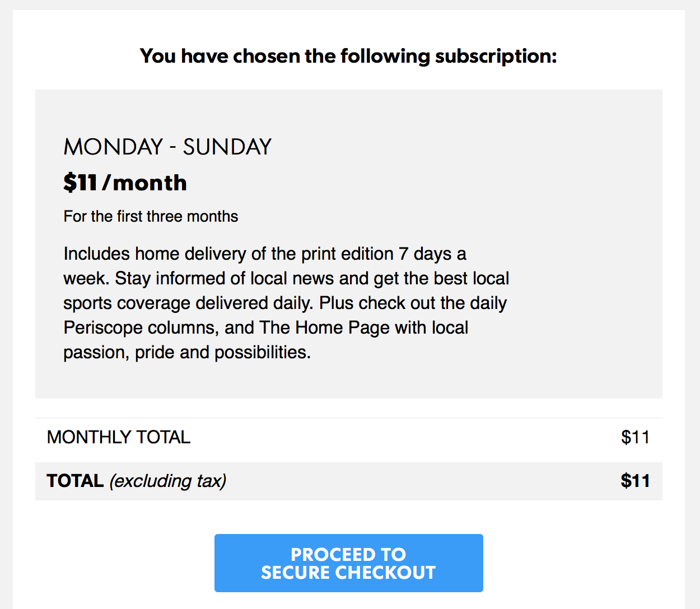The width and height of the screenshot is (700, 609).
Task: Click the word 'subscription:' in the heading
Action: 496,56
